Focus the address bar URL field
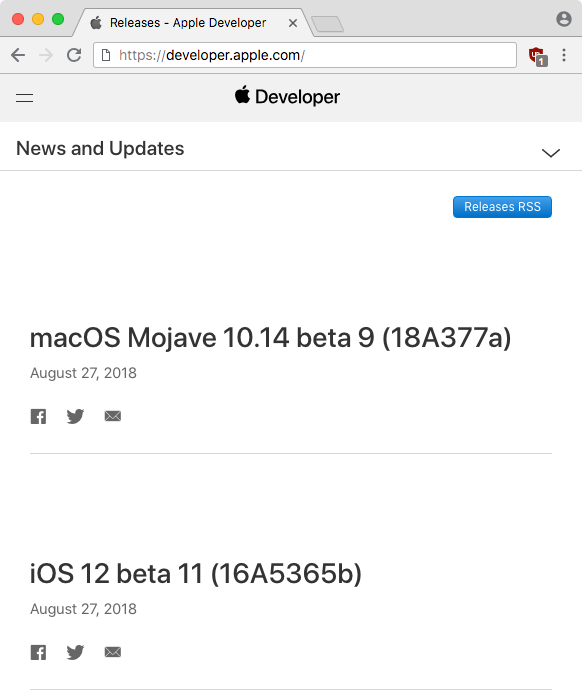582x698 pixels. pos(305,55)
